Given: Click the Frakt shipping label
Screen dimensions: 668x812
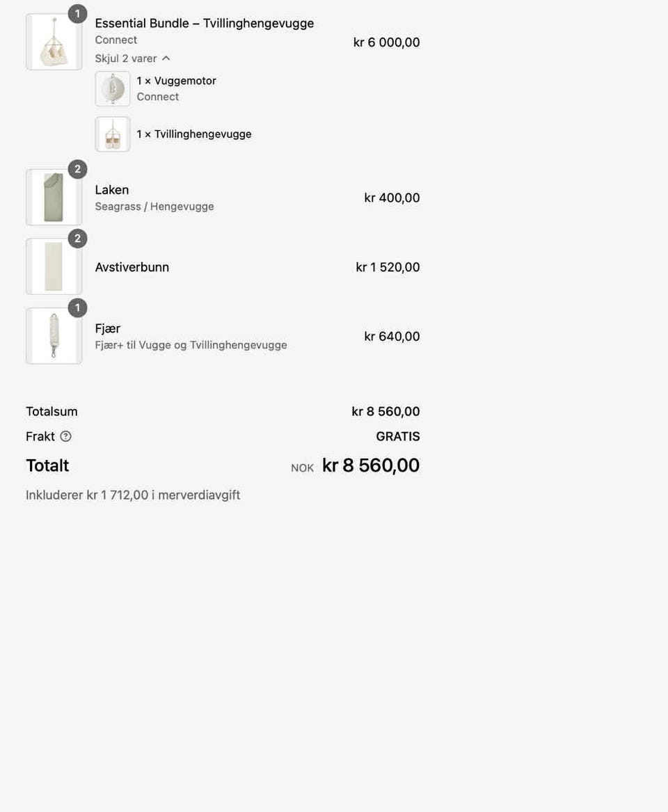Looking at the screenshot, I should (40, 436).
